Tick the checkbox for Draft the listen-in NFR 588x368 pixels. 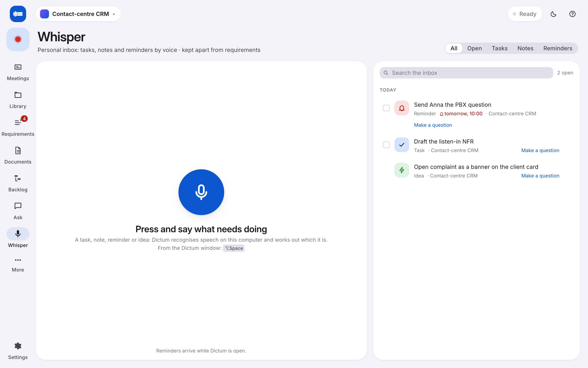pos(386,145)
